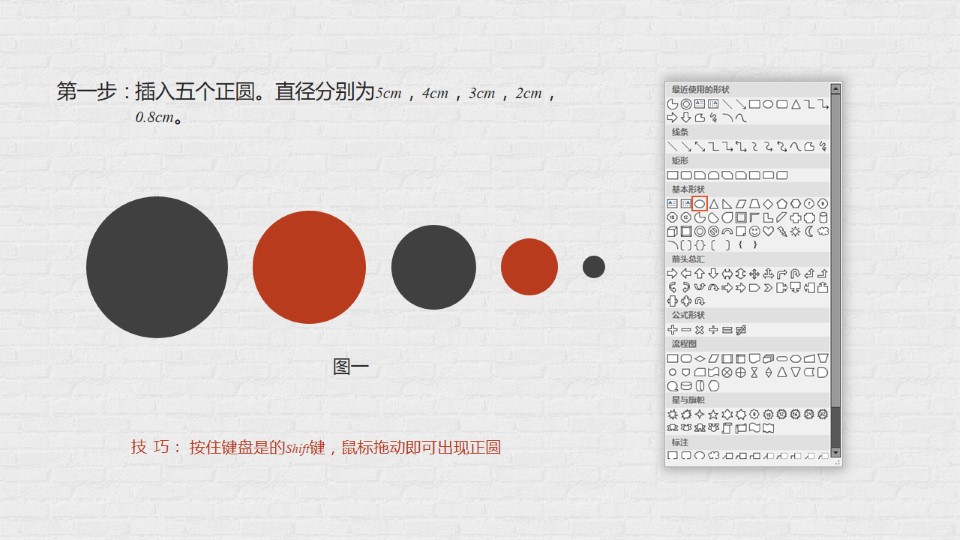The image size is (960, 540).
Task: Choose the Diamond in Basic Shapes
Action: [768, 203]
